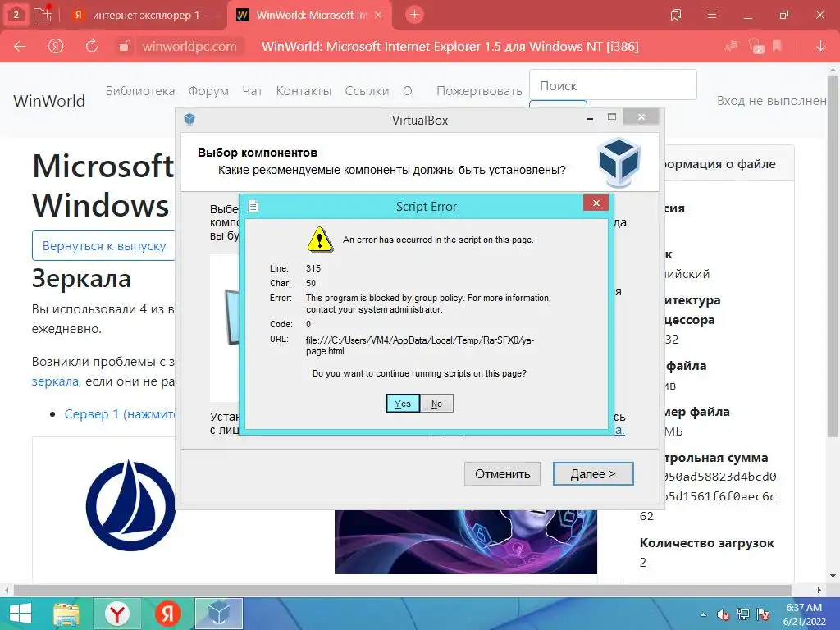The image size is (840, 630).
Task: Click the VirtualBox cube icon in installer title bar
Action: (189, 119)
